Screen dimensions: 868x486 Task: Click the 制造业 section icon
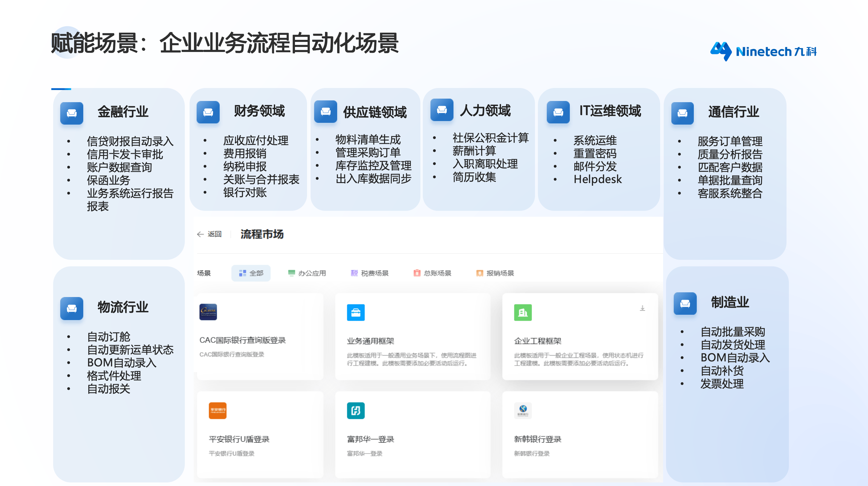(x=685, y=303)
